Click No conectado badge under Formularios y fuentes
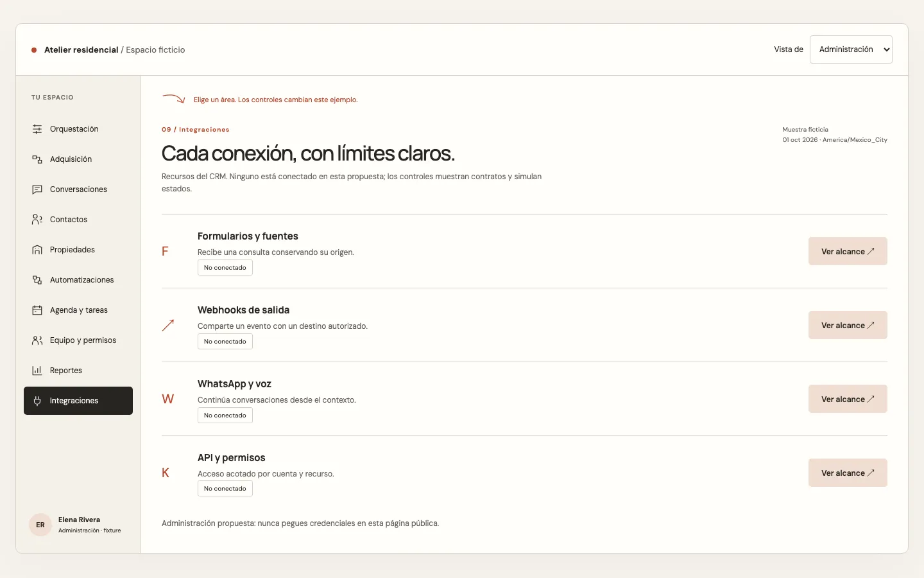The image size is (924, 578). click(x=225, y=268)
